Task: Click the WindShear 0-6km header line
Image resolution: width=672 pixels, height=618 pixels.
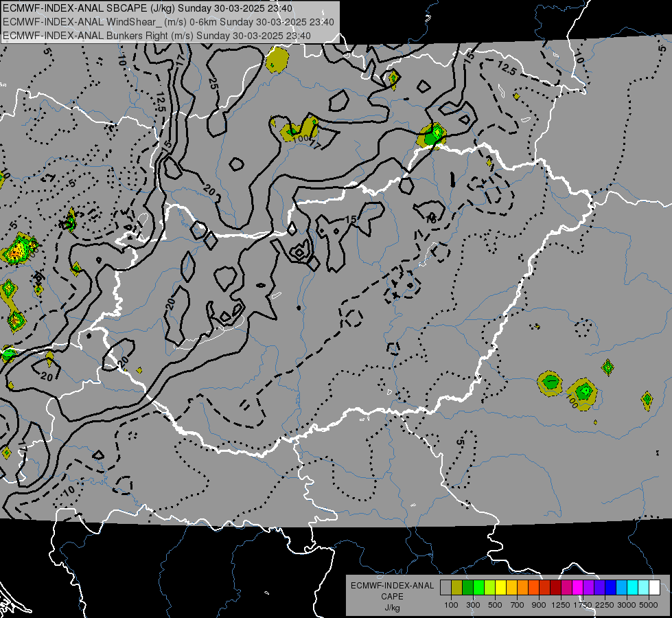Action: (x=168, y=22)
